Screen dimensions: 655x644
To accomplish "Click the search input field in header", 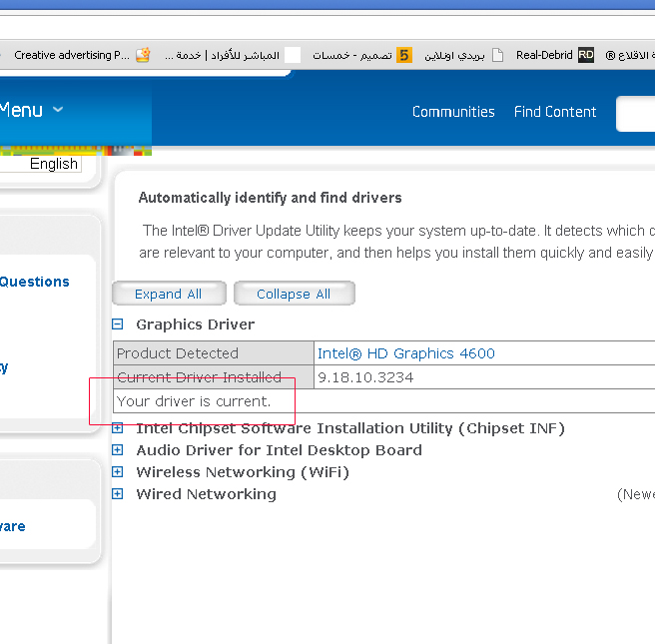I will 635,114.
